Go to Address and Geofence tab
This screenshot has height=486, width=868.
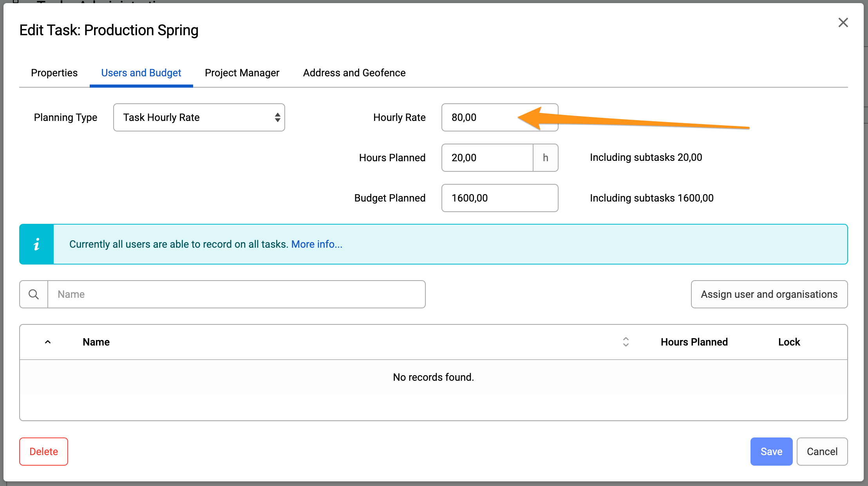(x=354, y=73)
